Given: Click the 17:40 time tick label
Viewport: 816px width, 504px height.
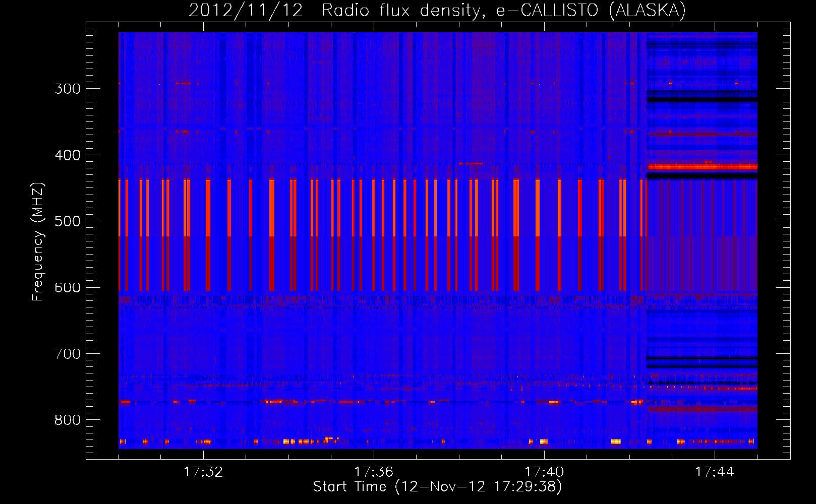Looking at the screenshot, I should pyautogui.click(x=544, y=472).
